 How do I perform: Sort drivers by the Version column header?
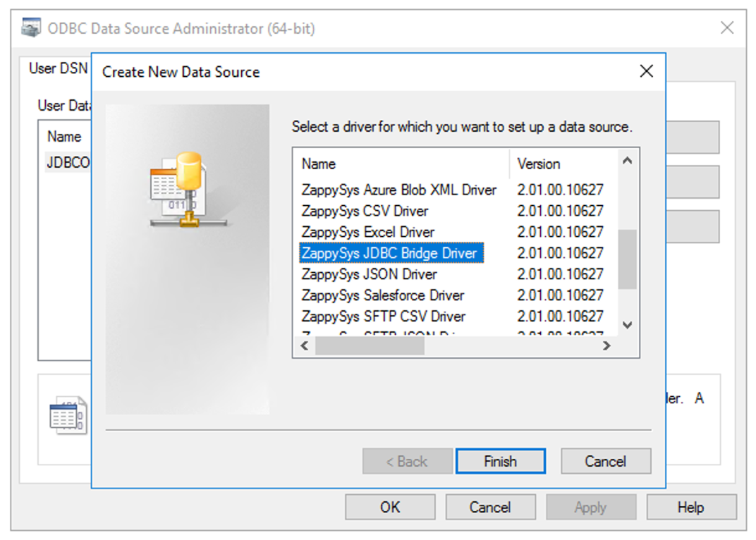[x=539, y=164]
